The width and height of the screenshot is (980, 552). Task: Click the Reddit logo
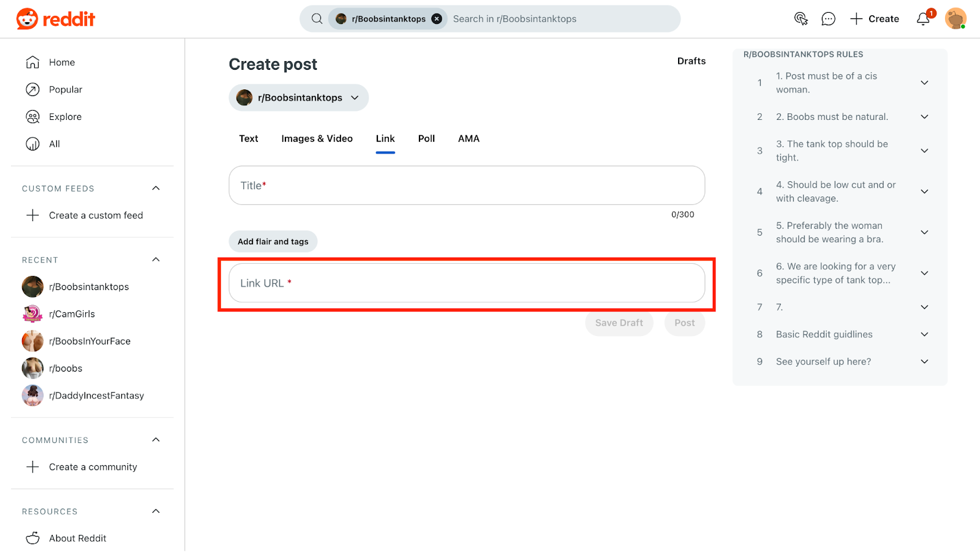(x=56, y=19)
